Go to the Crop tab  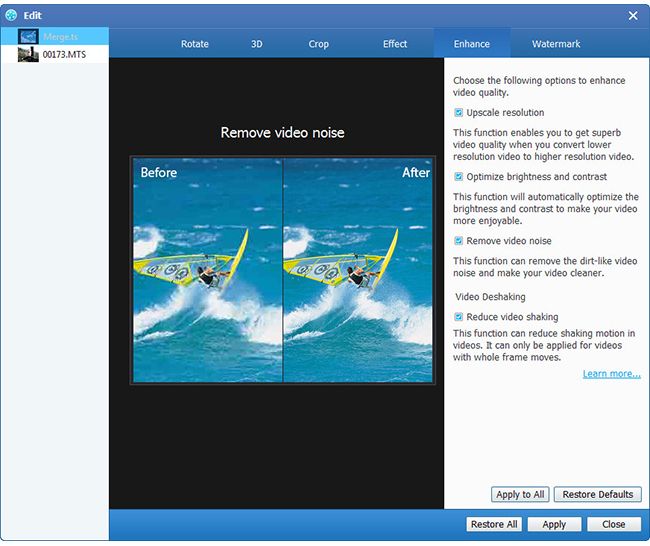[318, 44]
